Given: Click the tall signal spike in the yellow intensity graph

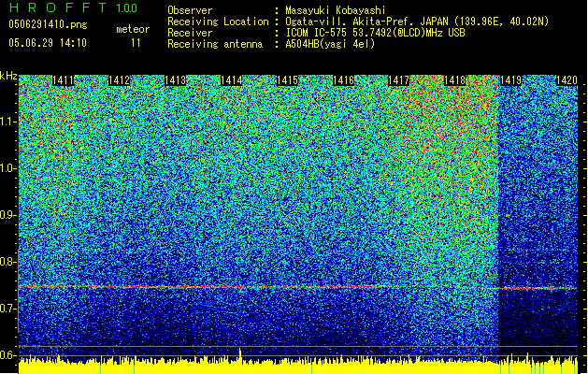Looking at the screenshot, I should (240, 355).
